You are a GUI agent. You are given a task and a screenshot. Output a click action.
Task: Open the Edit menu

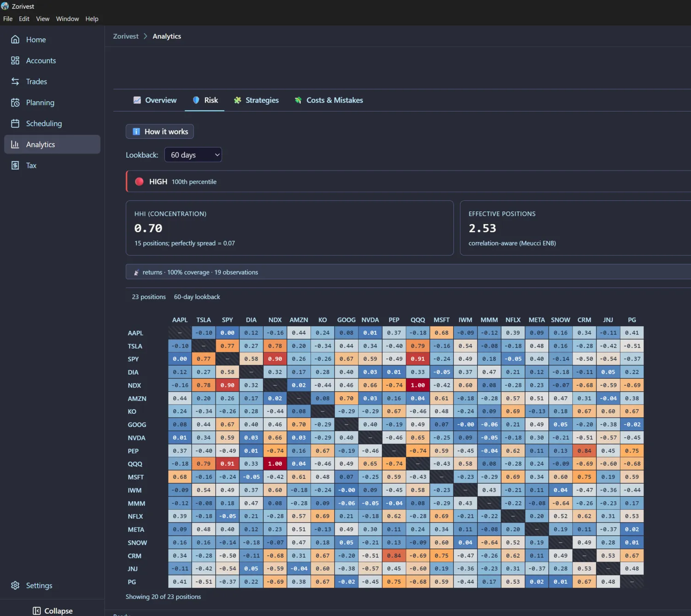(x=24, y=19)
